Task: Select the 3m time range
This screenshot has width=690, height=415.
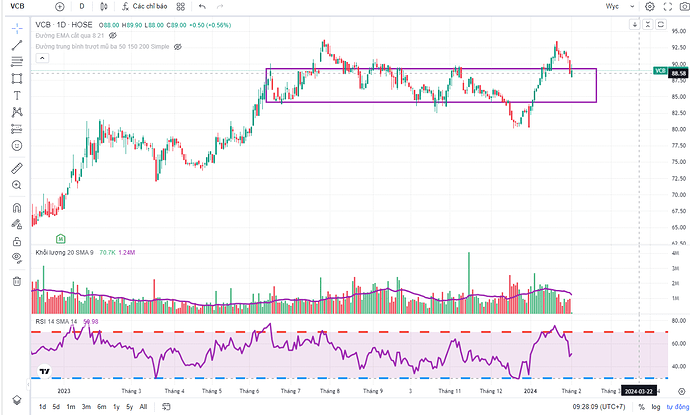Action: pos(87,407)
